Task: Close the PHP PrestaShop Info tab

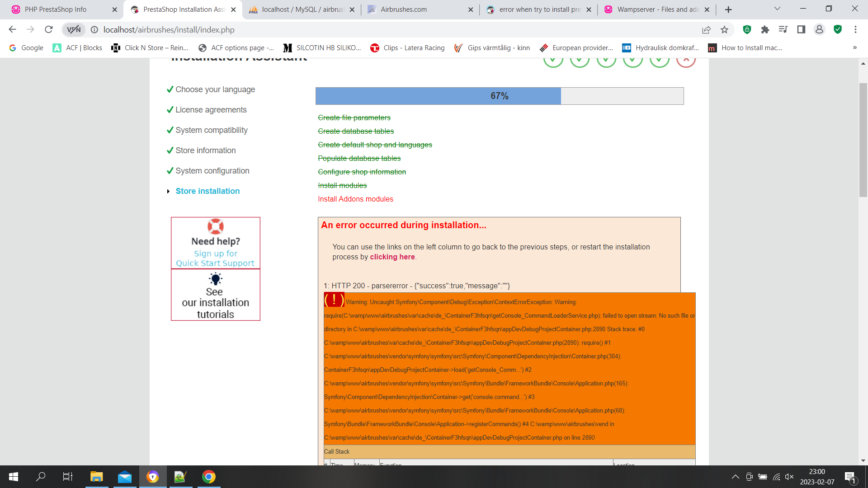Action: pyautogui.click(x=114, y=9)
